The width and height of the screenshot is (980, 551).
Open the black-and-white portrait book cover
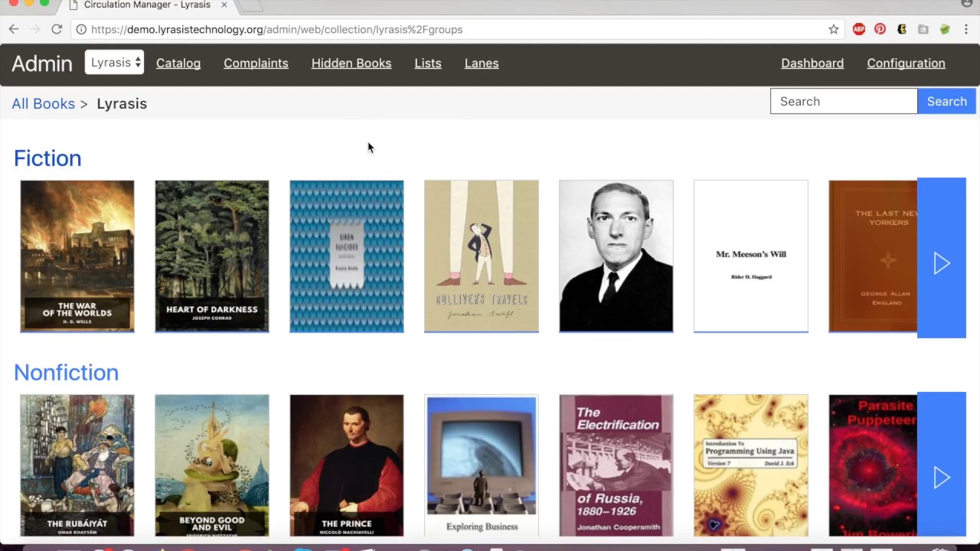616,256
